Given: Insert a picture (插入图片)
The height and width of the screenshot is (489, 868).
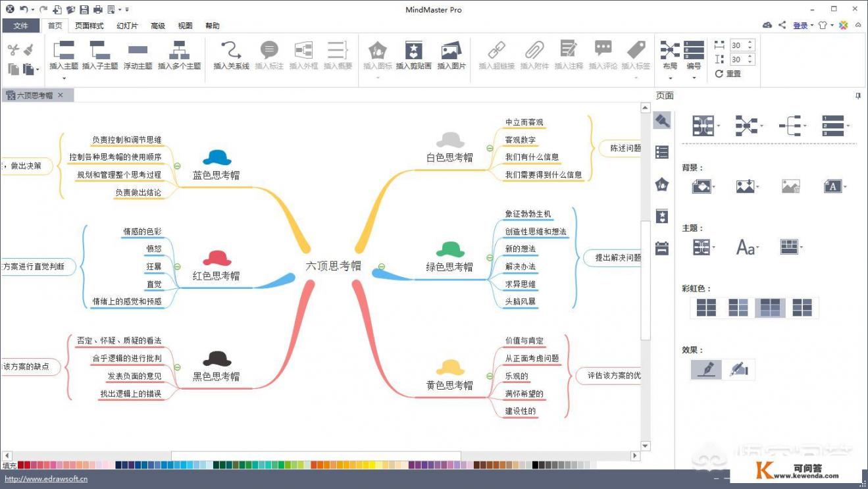Looking at the screenshot, I should tap(451, 55).
